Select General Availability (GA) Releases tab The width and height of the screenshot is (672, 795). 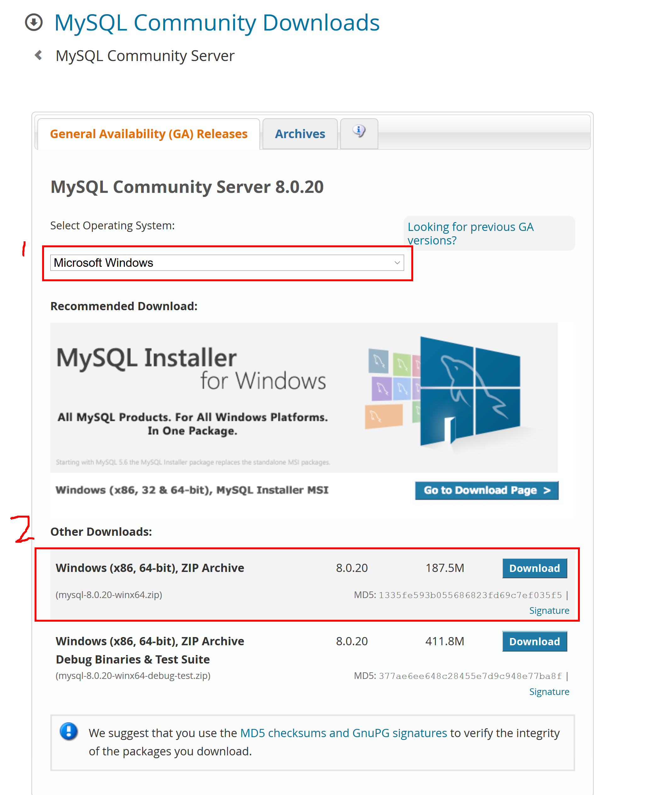148,134
